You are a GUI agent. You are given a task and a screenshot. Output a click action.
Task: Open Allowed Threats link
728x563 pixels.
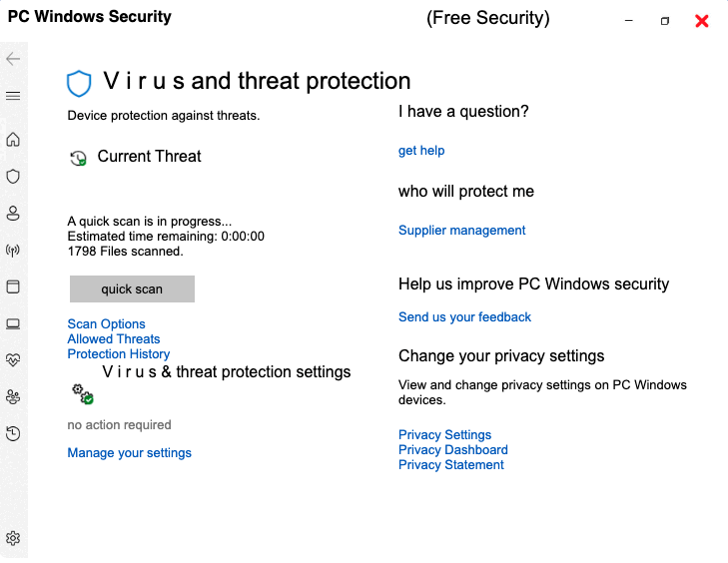point(113,339)
